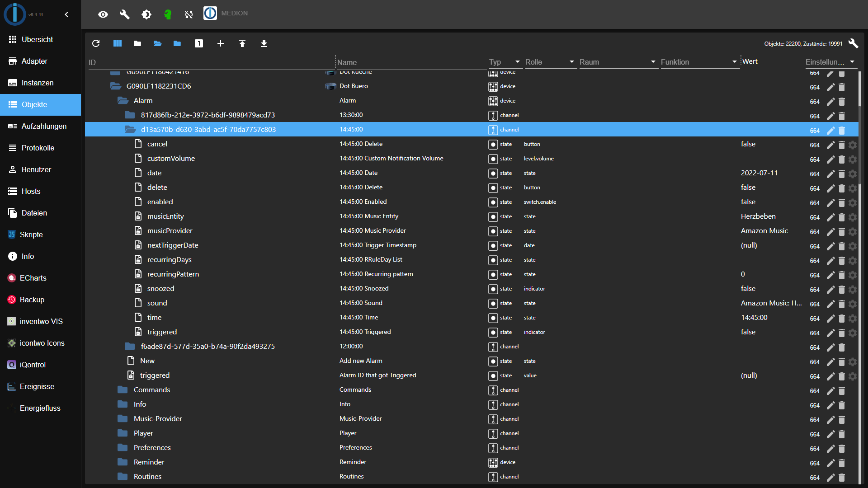This screenshot has width=868, height=488.
Task: Expand the Routines folder
Action: pos(123,476)
